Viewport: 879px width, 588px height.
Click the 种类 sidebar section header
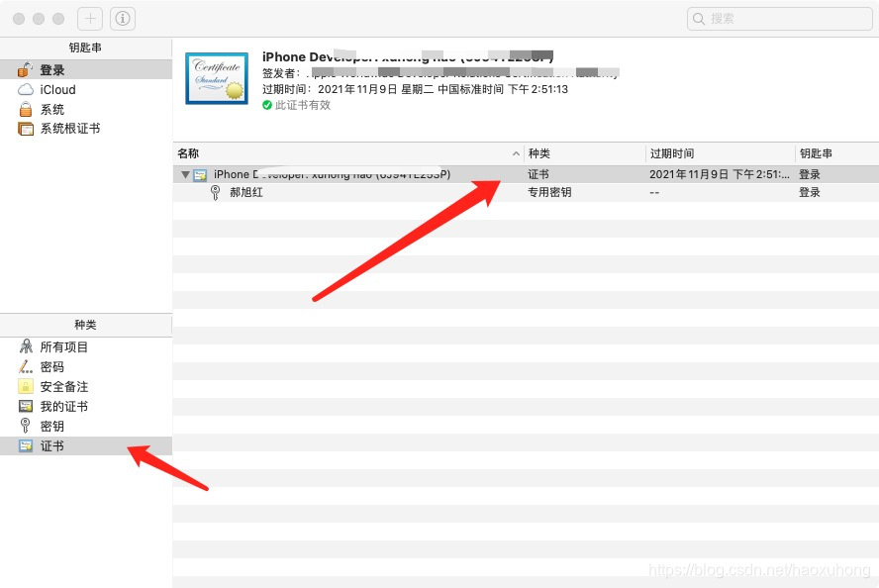click(x=86, y=325)
